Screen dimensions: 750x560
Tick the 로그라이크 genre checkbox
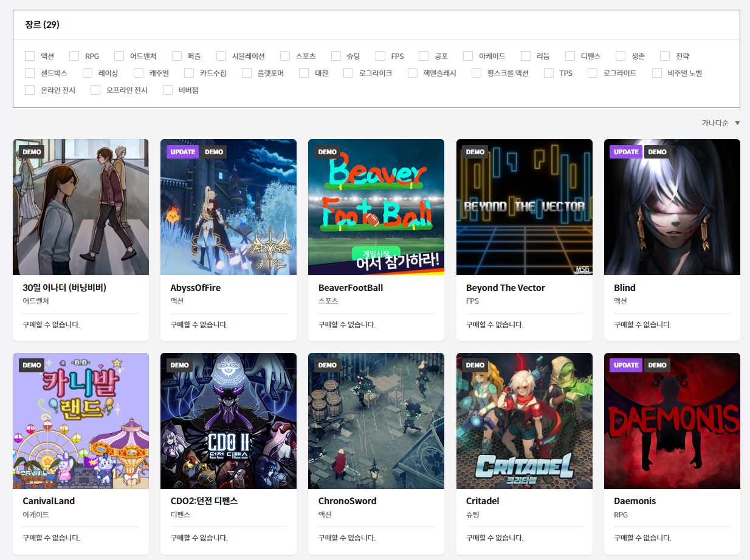click(x=348, y=73)
